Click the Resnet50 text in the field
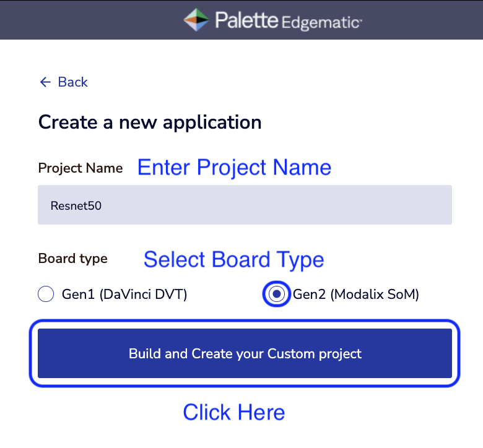The image size is (483, 448). coord(76,205)
